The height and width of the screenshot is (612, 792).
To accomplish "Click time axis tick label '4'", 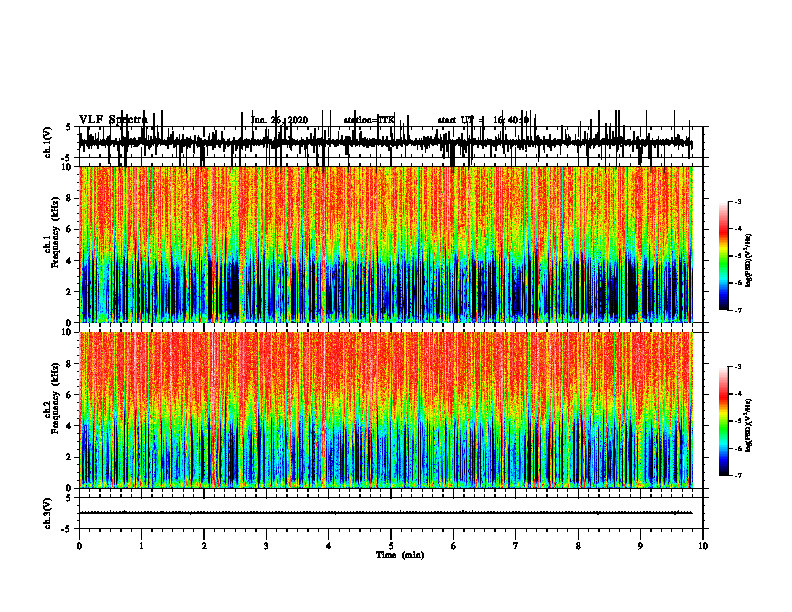I will [x=329, y=546].
